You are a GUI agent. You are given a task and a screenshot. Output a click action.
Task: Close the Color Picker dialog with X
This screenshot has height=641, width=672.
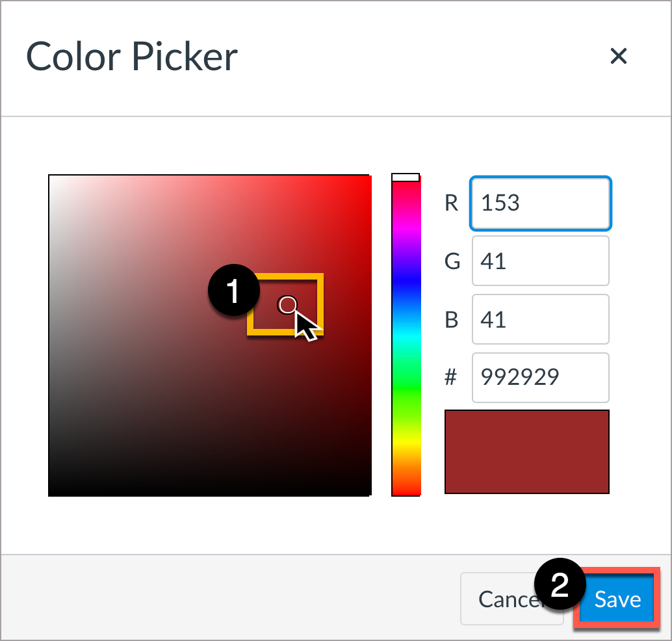(x=618, y=57)
